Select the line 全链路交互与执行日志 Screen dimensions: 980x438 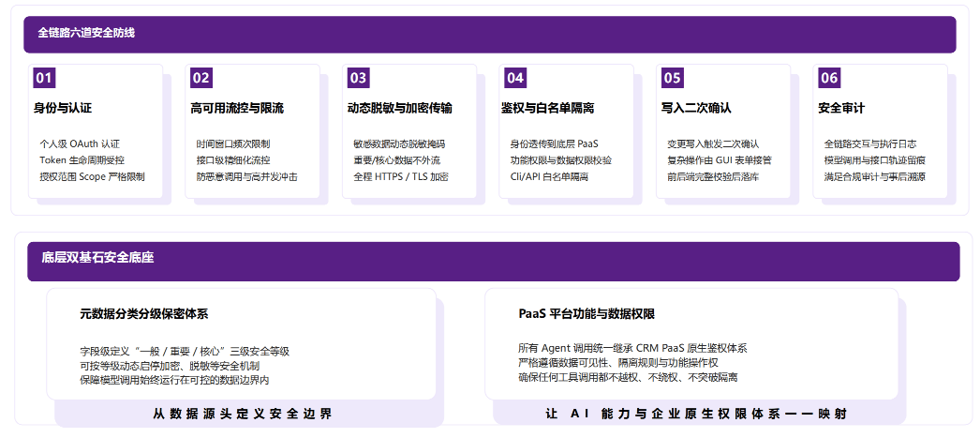[870, 143]
